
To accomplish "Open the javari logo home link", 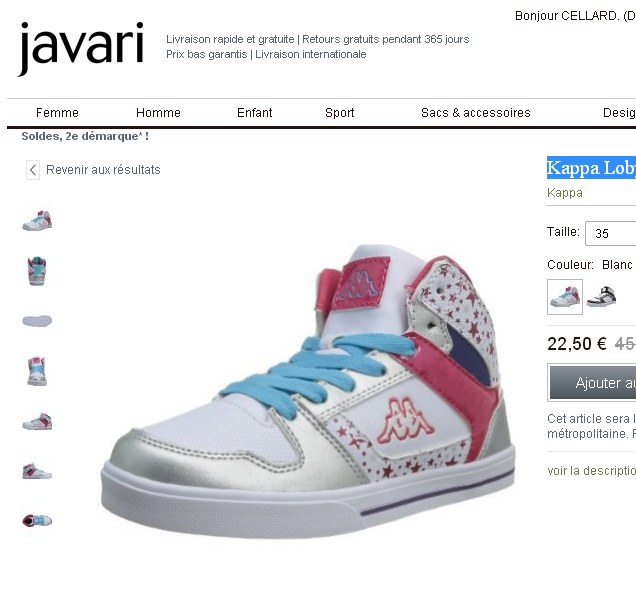I will pyautogui.click(x=81, y=48).
